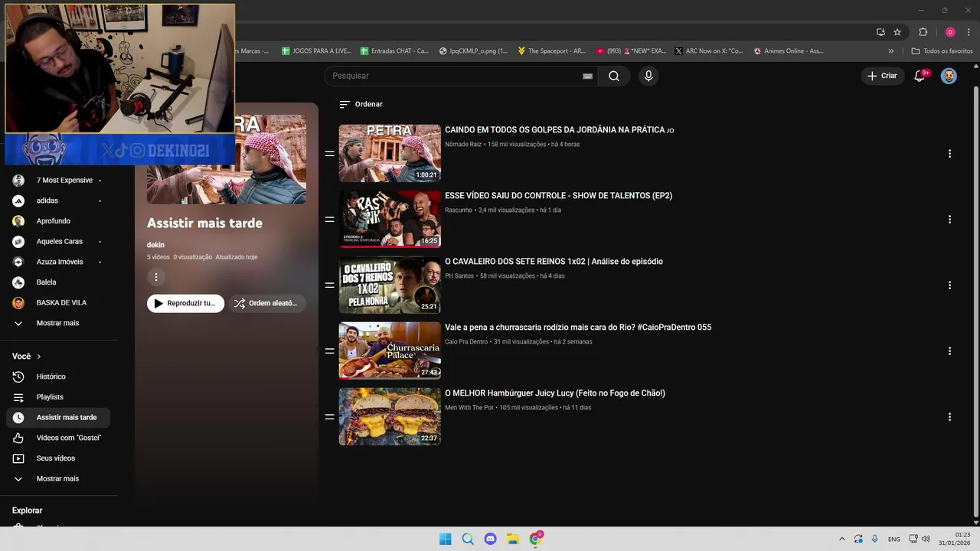Viewport: 980px width, 551px height.
Task: Open Discord from the taskbar
Action: pos(491,539)
